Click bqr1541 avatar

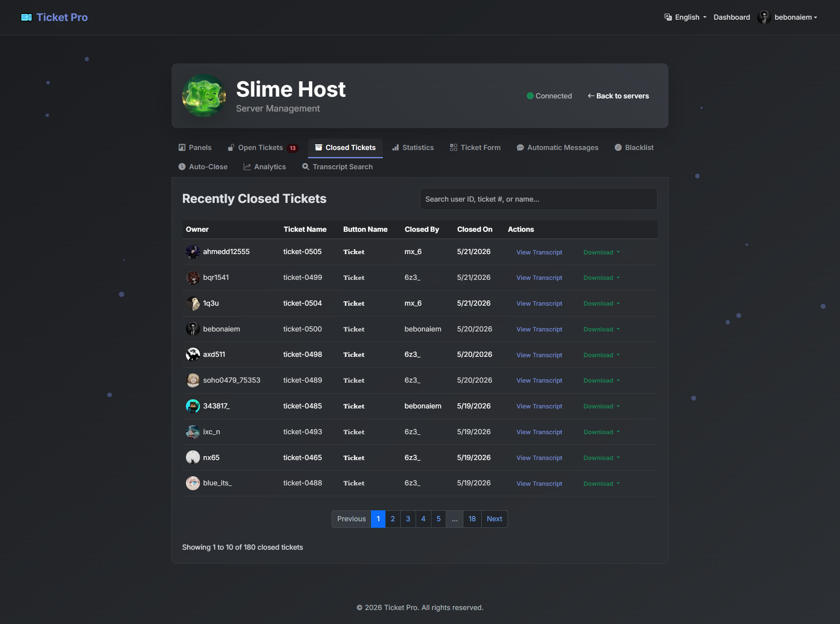coord(193,278)
